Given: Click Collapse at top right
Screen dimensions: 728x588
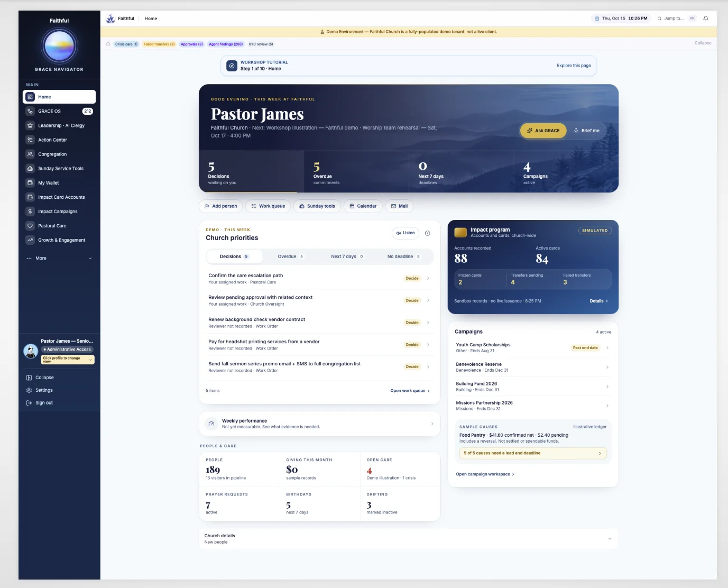Looking at the screenshot, I should (703, 43).
